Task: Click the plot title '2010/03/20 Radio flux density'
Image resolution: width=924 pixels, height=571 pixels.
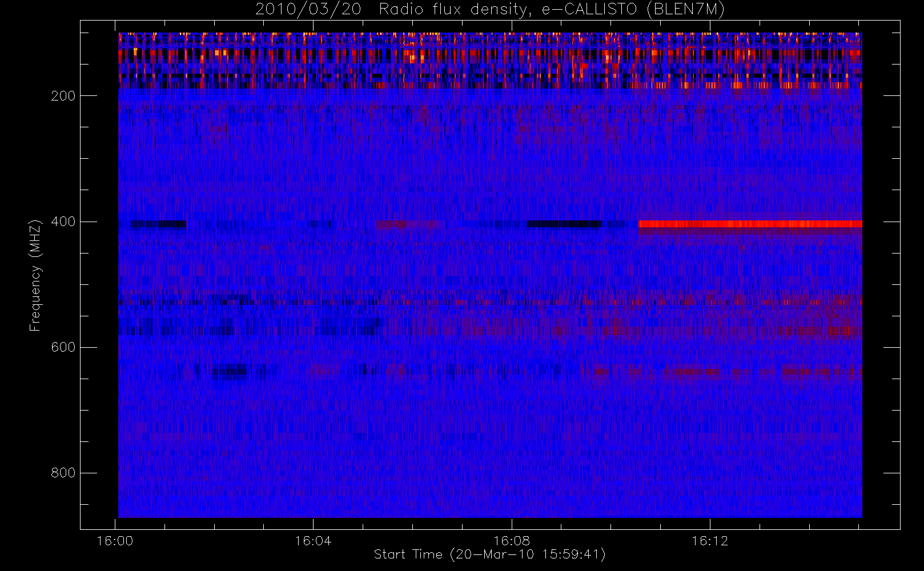Action: coord(490,10)
